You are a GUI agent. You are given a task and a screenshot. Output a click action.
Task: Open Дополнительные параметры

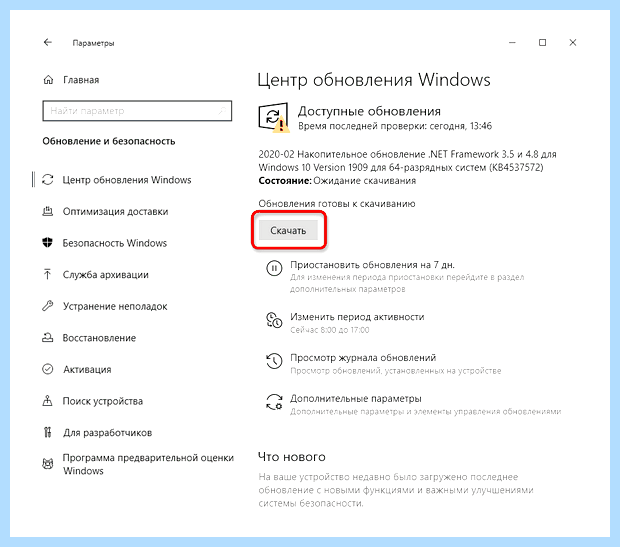click(356, 398)
